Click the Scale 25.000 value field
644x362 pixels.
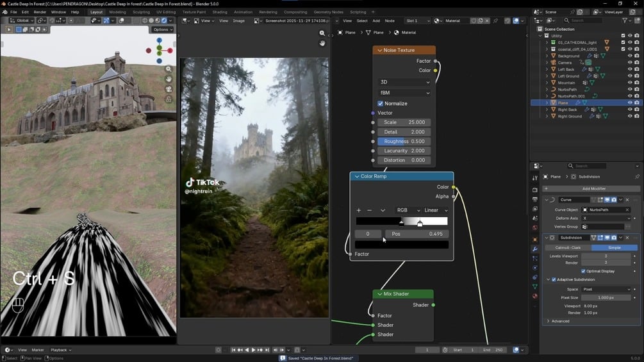[404, 122]
